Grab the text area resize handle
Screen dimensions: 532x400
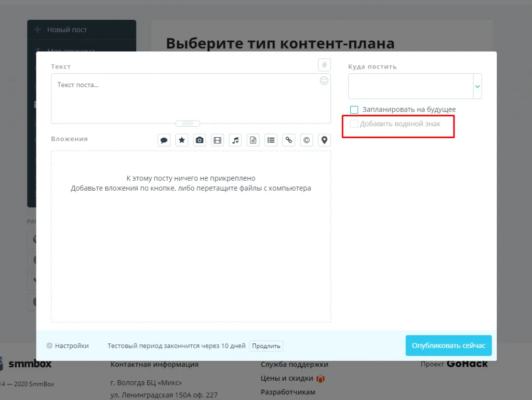(188, 123)
